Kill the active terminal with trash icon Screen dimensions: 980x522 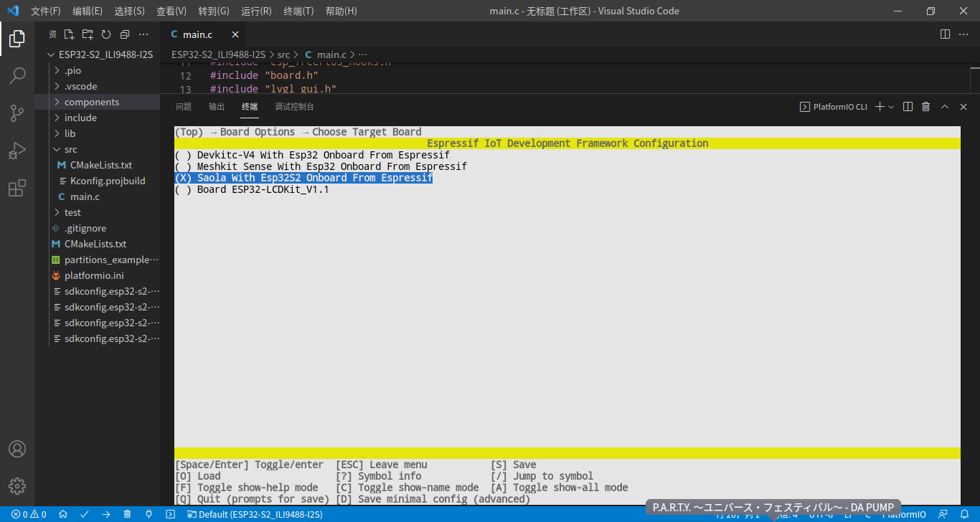point(925,106)
